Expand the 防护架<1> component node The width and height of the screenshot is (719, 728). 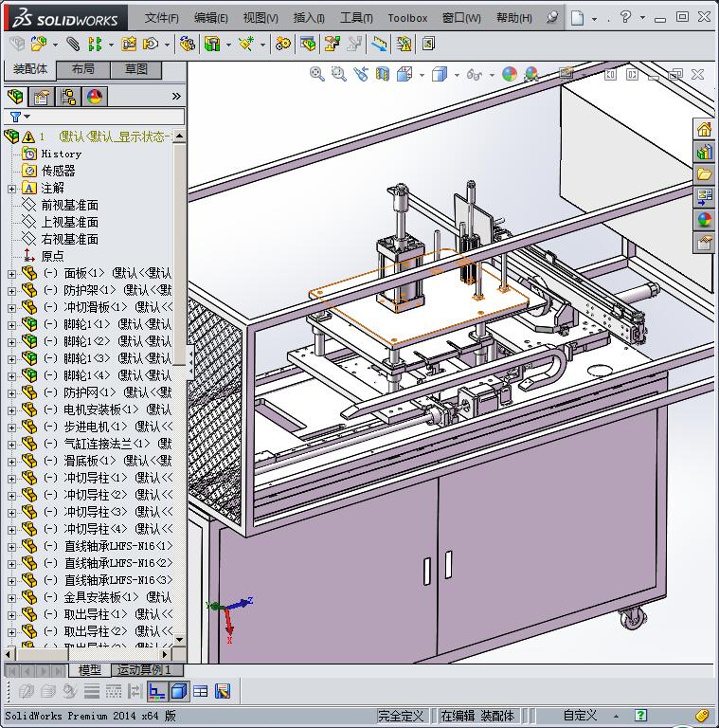11,291
